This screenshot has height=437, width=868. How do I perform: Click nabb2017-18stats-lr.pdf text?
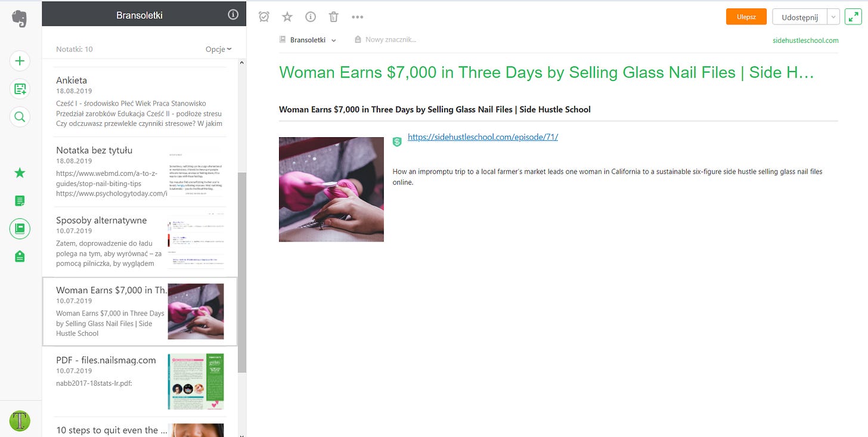point(94,383)
